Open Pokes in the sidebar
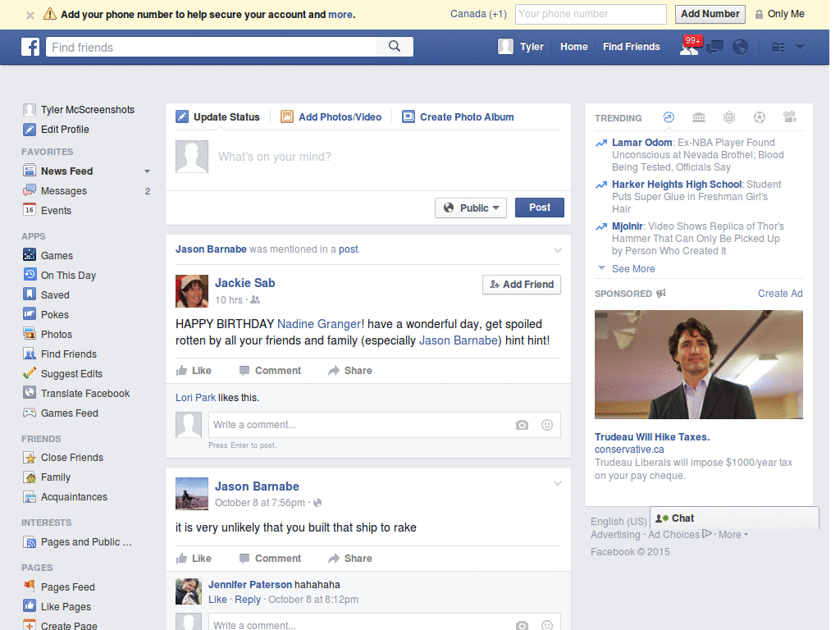The width and height of the screenshot is (840, 630). click(x=46, y=314)
